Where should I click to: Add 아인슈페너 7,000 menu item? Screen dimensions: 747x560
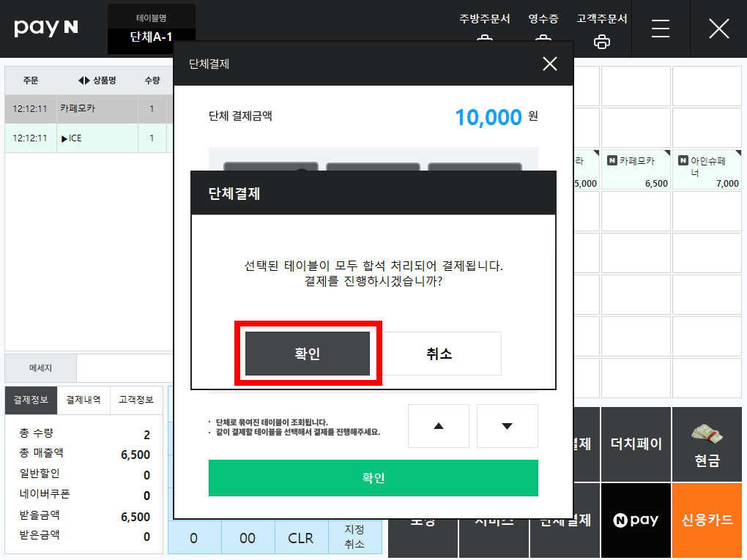click(707, 170)
